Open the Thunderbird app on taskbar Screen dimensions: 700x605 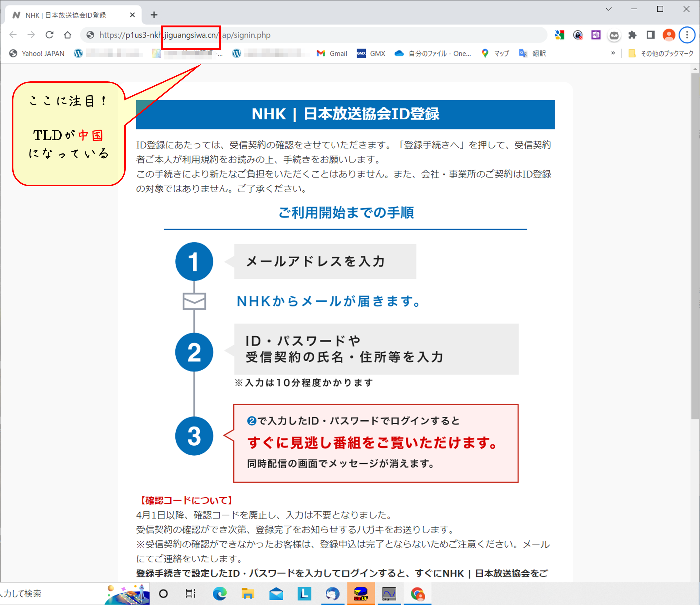(332, 593)
